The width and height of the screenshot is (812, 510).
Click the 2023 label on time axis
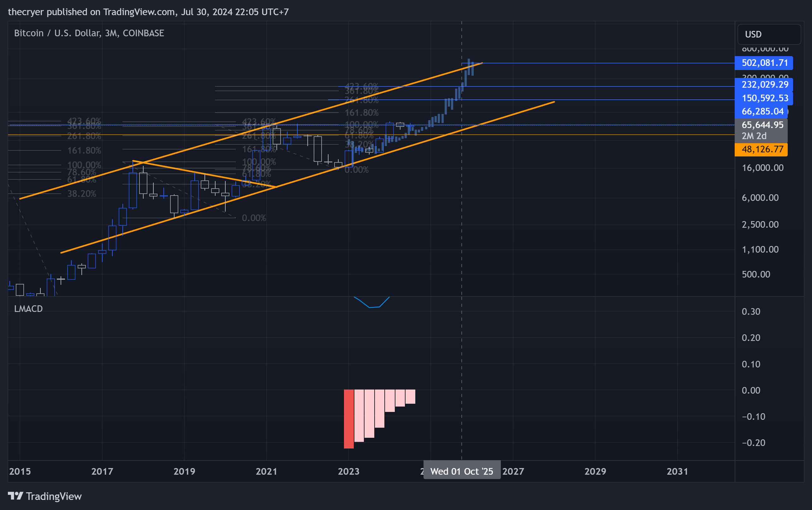[x=349, y=471]
